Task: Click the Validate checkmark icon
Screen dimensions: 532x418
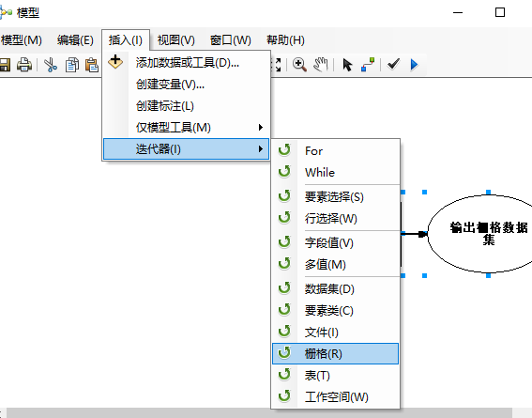Action: tap(393, 64)
